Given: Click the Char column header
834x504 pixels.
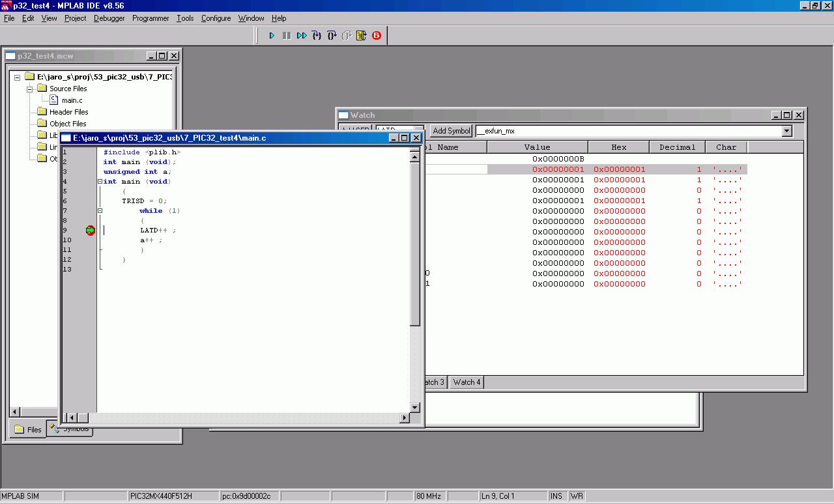Looking at the screenshot, I should point(726,147).
